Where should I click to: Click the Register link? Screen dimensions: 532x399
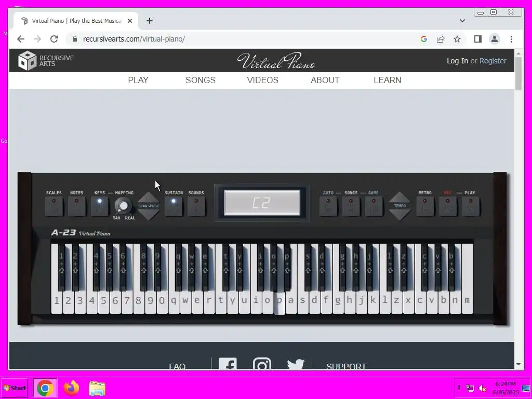493,61
